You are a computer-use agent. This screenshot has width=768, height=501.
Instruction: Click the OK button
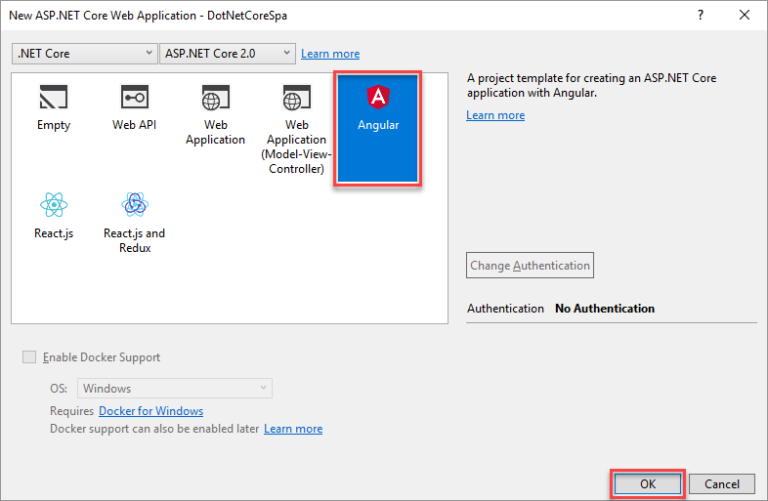[646, 484]
